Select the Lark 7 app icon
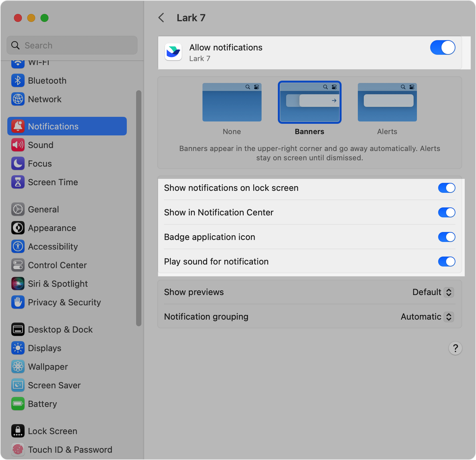 pyautogui.click(x=173, y=52)
